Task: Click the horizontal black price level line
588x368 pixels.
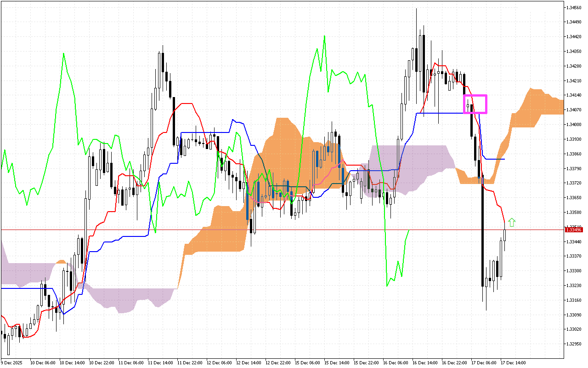Action: (x=184, y=229)
